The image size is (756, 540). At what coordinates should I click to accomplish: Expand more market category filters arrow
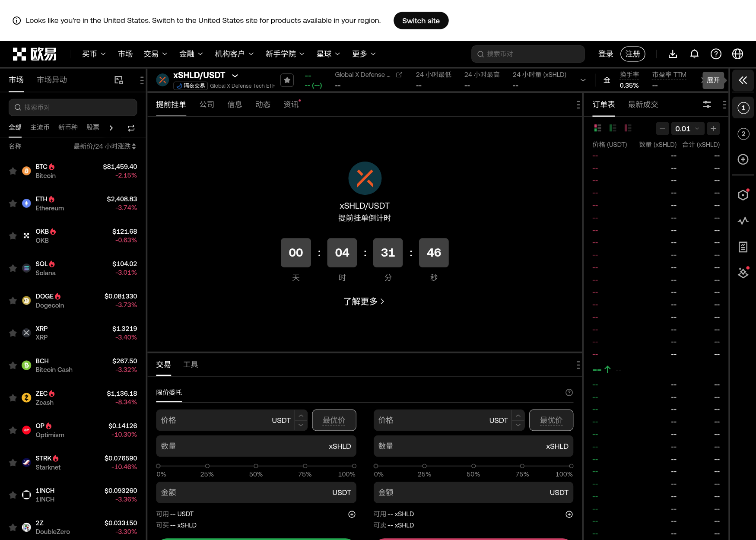(111, 128)
